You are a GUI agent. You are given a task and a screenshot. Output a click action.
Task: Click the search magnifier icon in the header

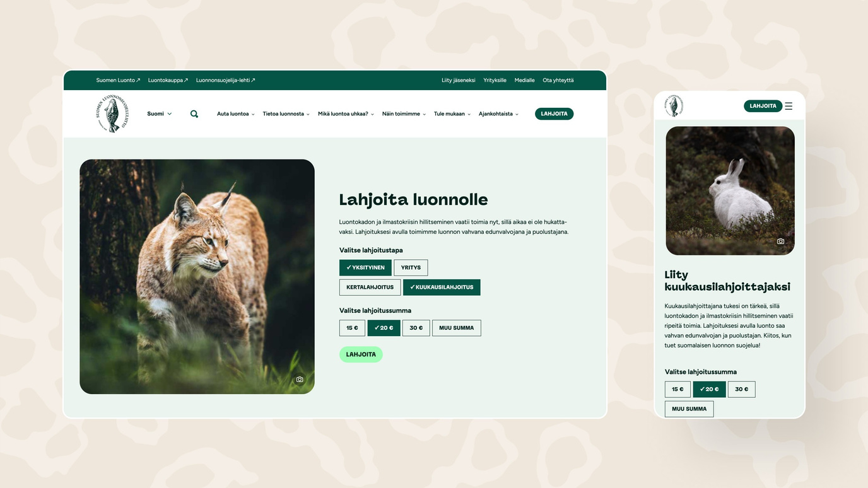click(194, 114)
